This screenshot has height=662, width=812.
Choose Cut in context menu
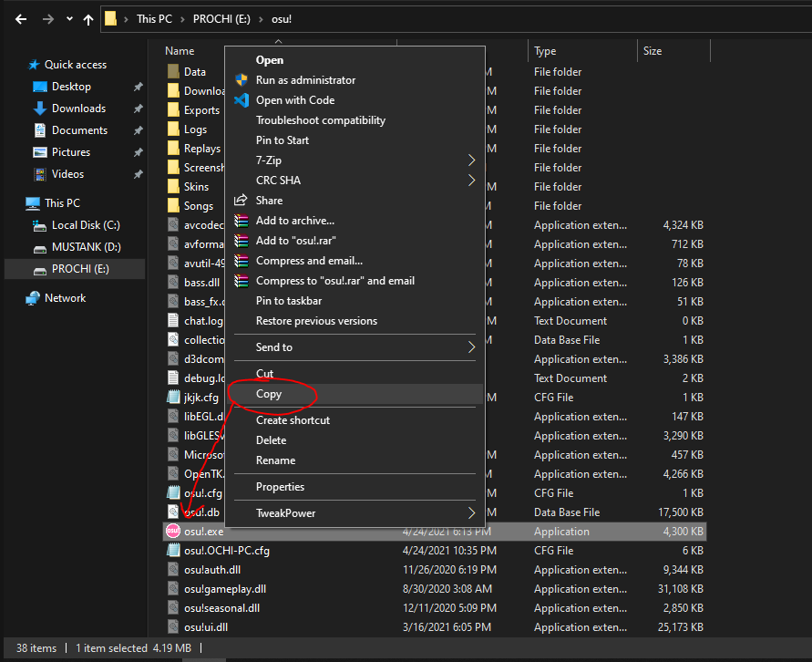(355, 374)
